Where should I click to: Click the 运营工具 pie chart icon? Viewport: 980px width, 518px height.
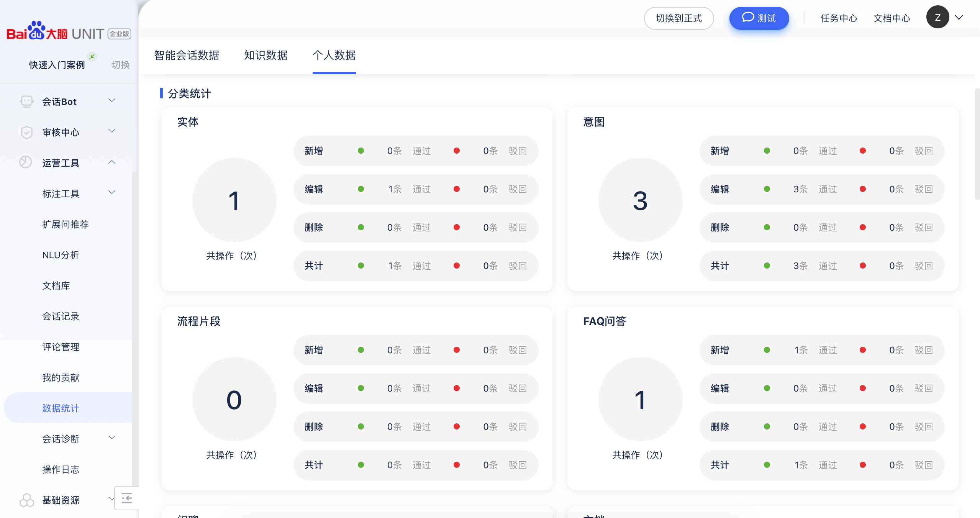pos(26,162)
